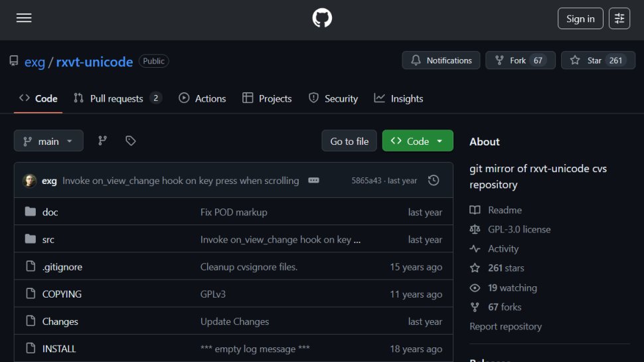Open Projects tab
This screenshot has width=644, height=362.
pyautogui.click(x=267, y=98)
